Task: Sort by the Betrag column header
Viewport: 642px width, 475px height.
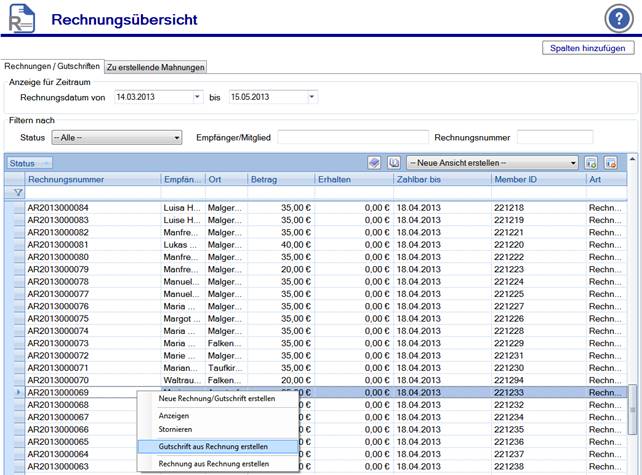Action: coord(281,179)
